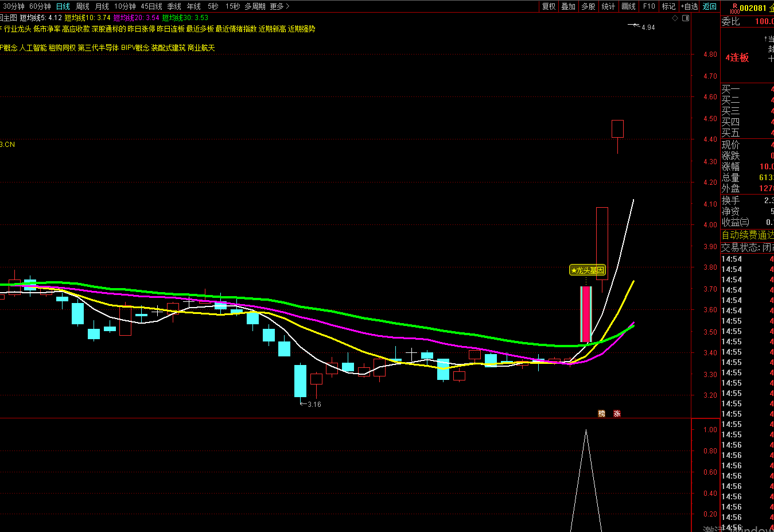Open the 多股 multi-stock view
The image size is (774, 532).
pos(588,6)
